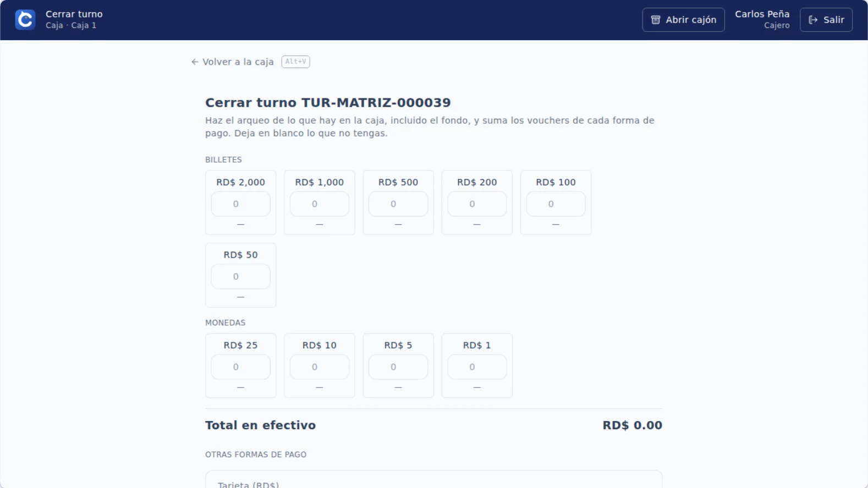Log out using the Salir button
The width and height of the screenshot is (868, 488).
tap(826, 20)
